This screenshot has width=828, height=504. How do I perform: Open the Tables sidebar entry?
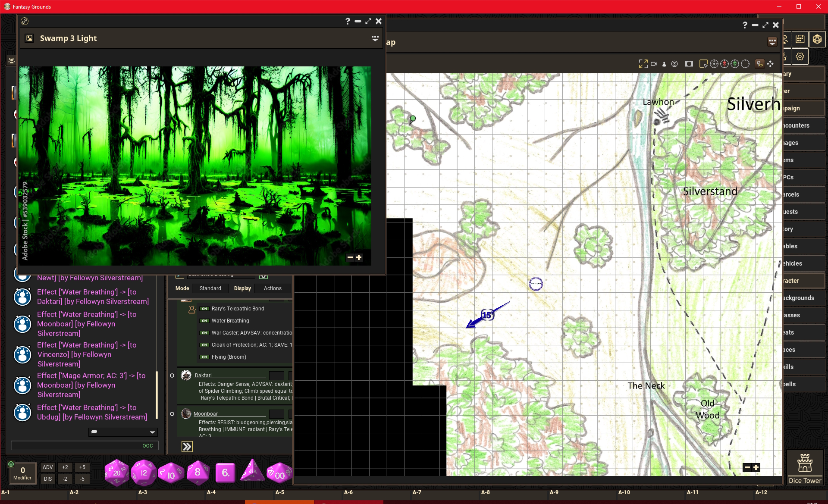point(802,246)
